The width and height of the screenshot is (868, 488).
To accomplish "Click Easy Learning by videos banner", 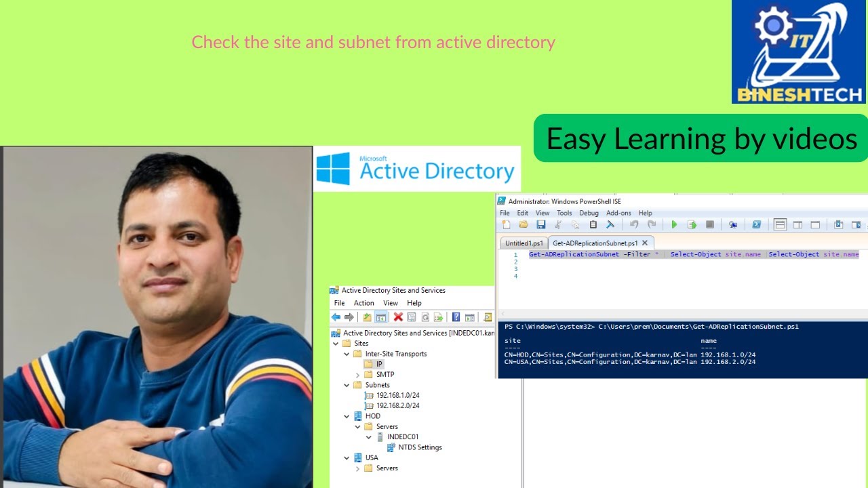I will point(701,138).
